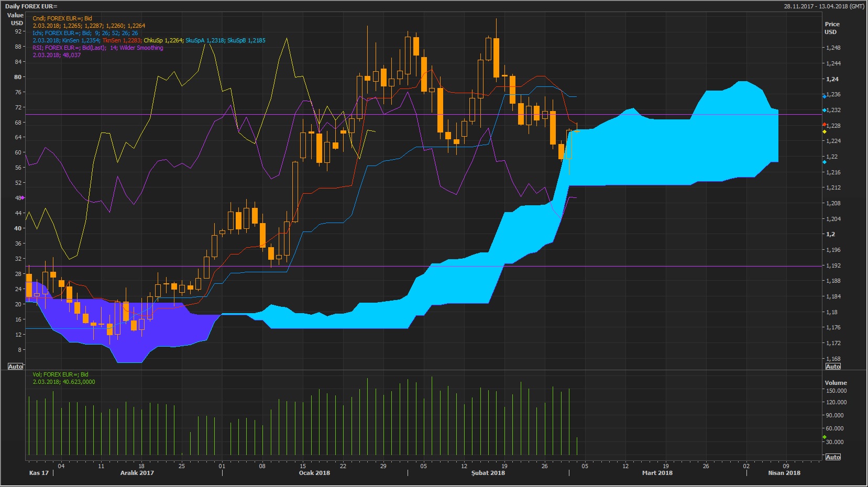The width and height of the screenshot is (868, 487).
Task: Click the Nisan 2018 month label
Action: tap(784, 473)
